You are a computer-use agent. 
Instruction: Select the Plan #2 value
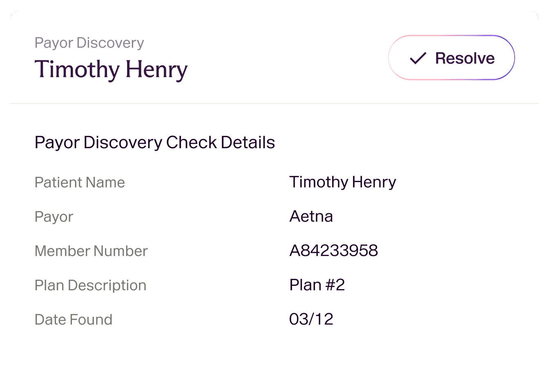coord(317,285)
